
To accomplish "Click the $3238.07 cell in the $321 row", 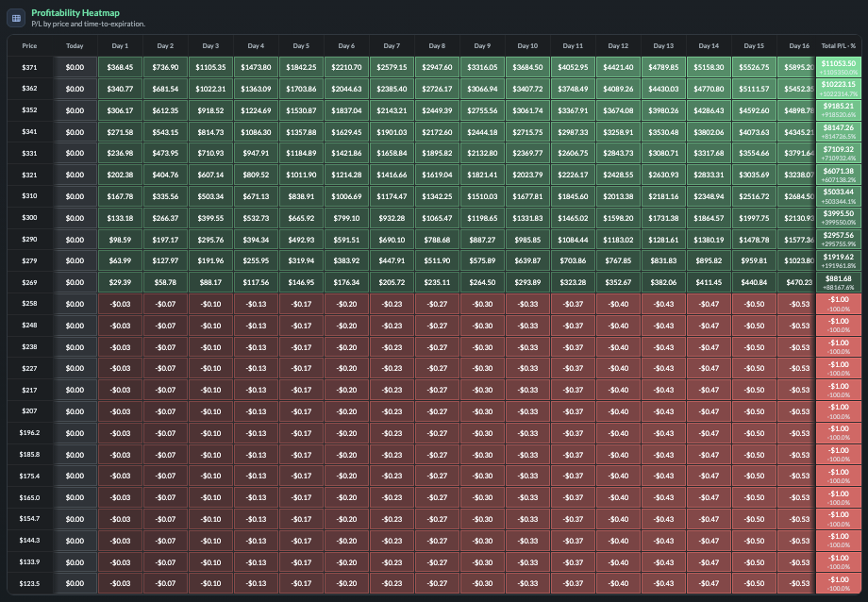I will 797,175.
